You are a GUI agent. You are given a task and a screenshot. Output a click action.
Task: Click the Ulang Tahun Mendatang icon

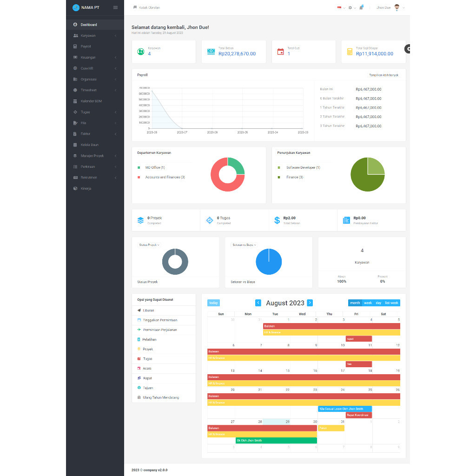tap(139, 397)
